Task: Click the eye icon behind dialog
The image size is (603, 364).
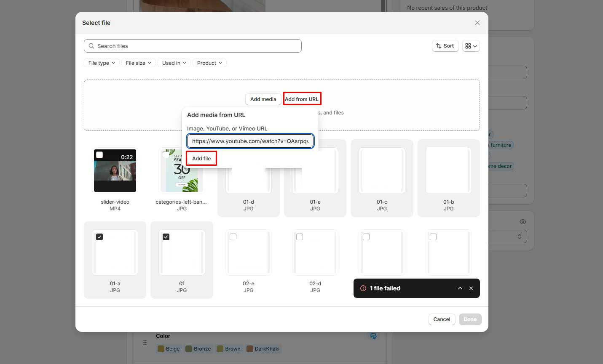Action: click(x=523, y=222)
